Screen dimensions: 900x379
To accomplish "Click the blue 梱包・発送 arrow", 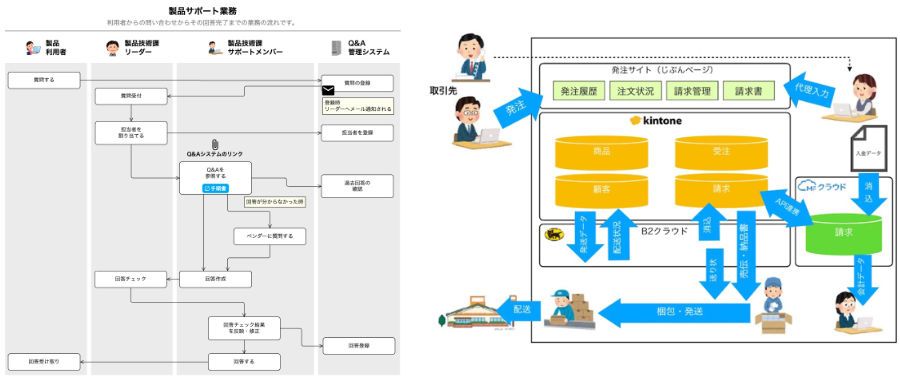I will 675,312.
